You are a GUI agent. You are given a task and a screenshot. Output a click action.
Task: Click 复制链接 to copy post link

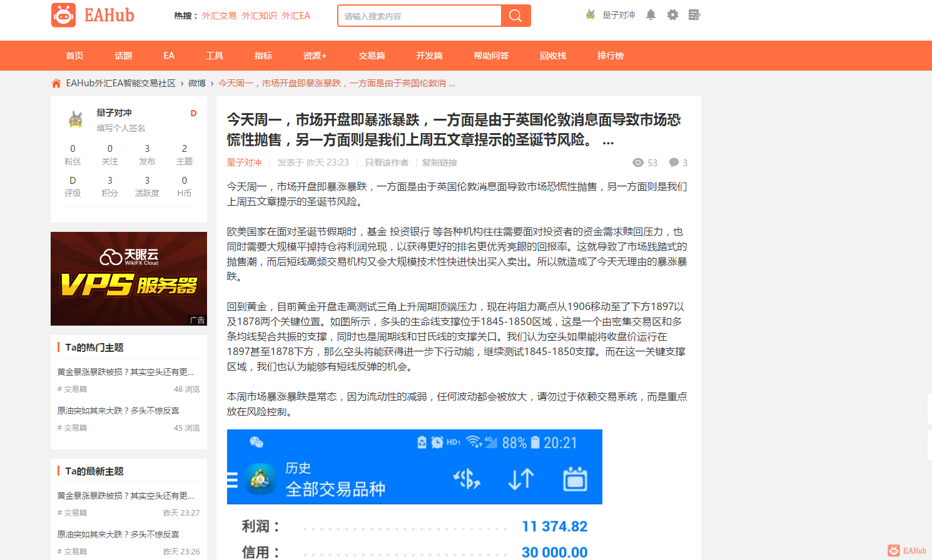440,162
